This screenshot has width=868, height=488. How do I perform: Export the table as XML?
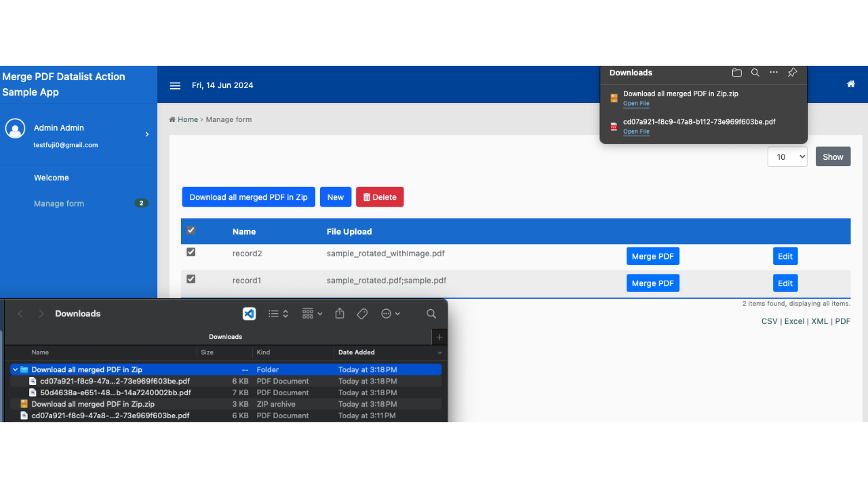coord(820,321)
